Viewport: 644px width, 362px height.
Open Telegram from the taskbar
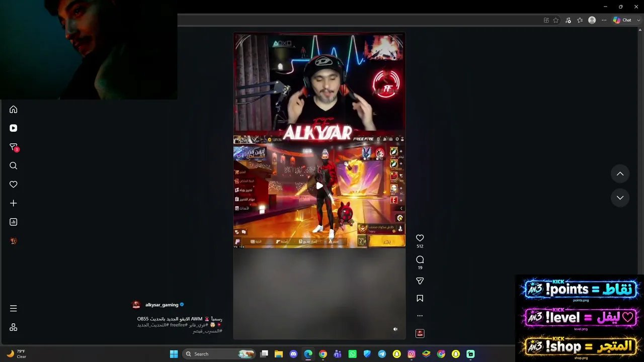(x=382, y=354)
